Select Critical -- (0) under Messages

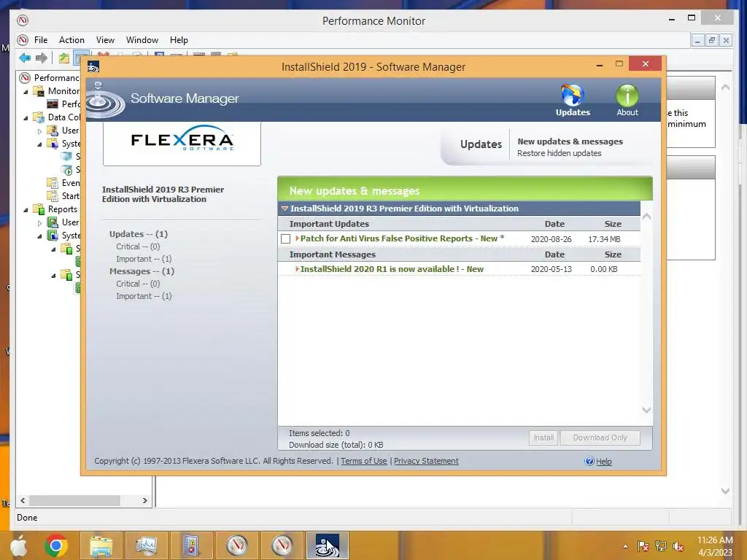[x=138, y=284]
